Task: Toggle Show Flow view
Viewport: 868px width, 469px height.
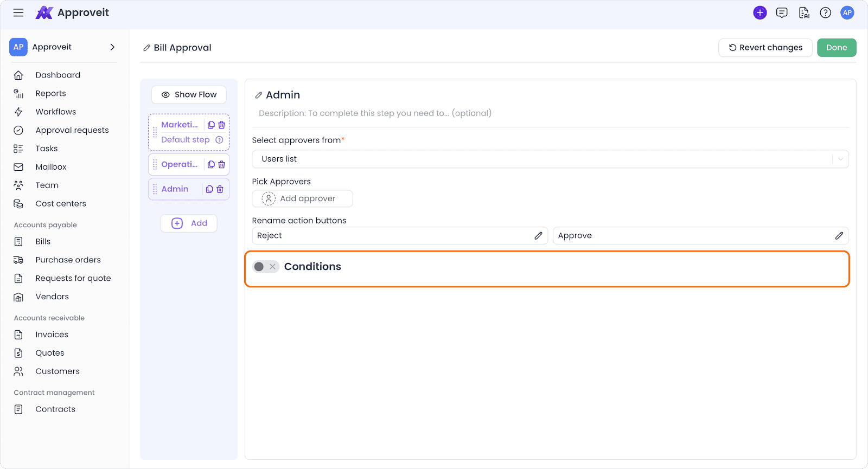Action: coord(189,95)
